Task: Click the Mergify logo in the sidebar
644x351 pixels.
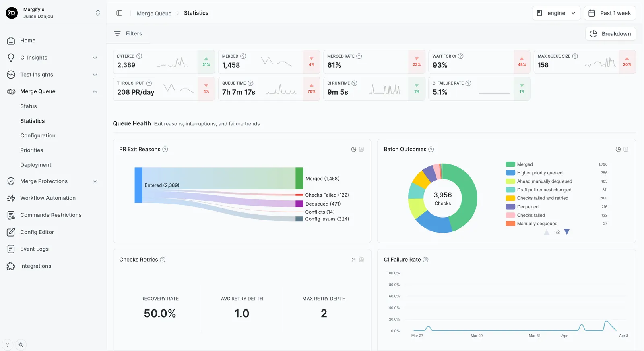Action: tap(12, 13)
